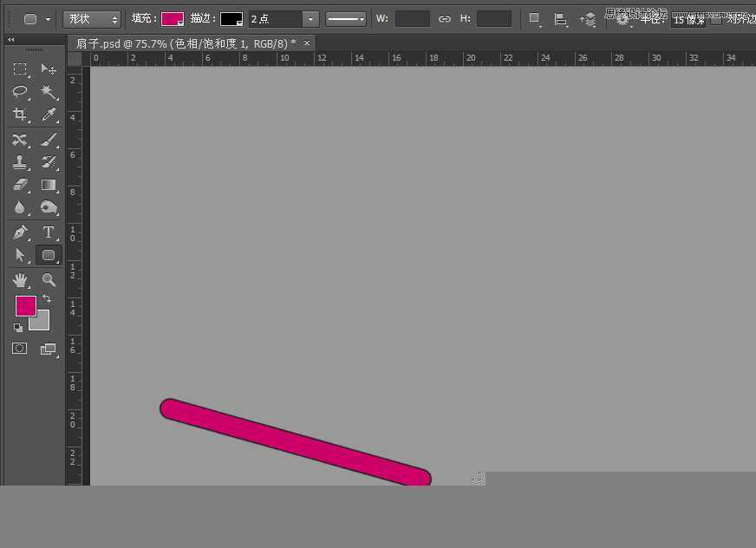Select the Zoom magnifier tool
This screenshot has width=756, height=548.
49,280
